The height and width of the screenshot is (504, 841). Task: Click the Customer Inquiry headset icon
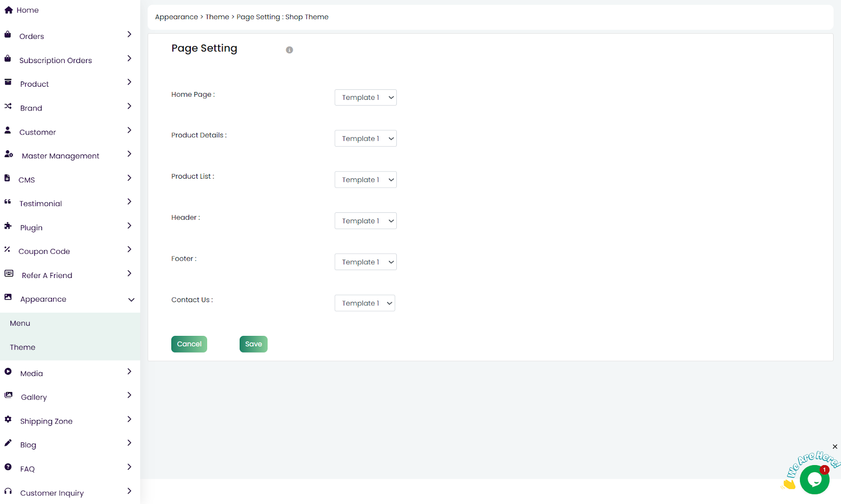(x=8, y=491)
